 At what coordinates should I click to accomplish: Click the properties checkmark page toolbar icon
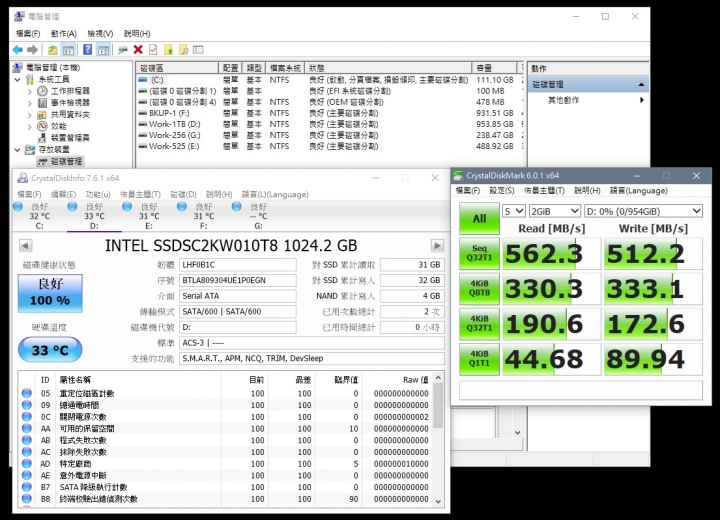click(x=153, y=50)
